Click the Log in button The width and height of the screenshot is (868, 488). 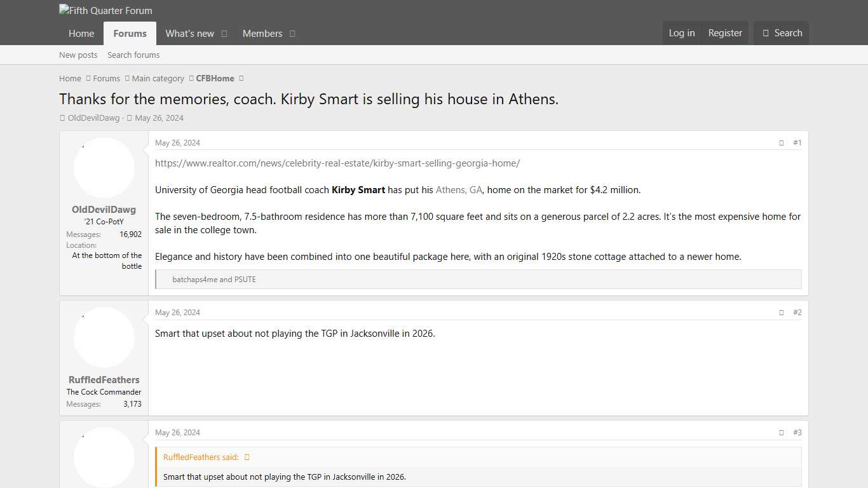pos(682,33)
